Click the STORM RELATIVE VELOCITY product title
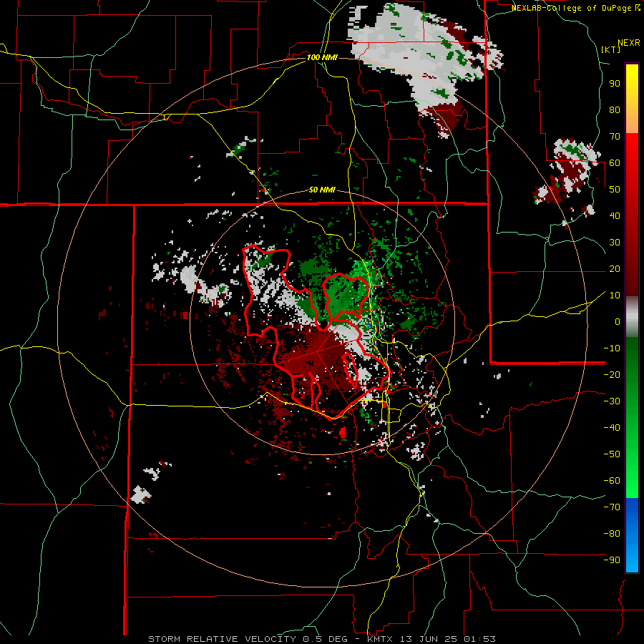644x644 pixels. pyautogui.click(x=222, y=639)
